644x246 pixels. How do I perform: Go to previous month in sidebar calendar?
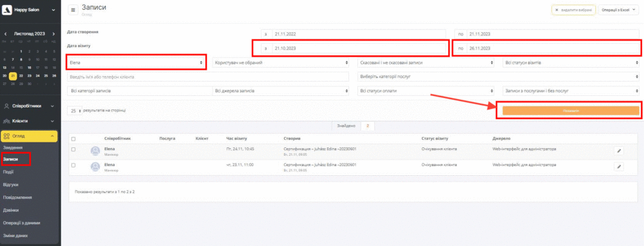click(x=6, y=33)
